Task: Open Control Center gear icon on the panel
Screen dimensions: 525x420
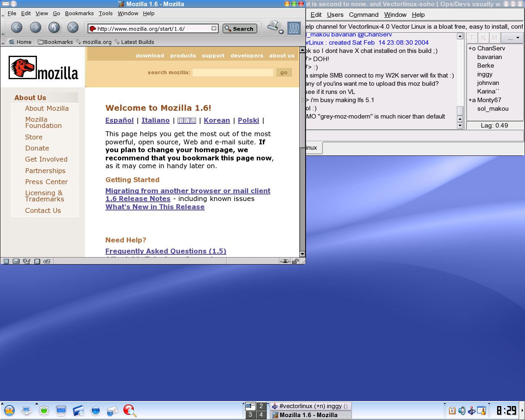Action: 44,411
